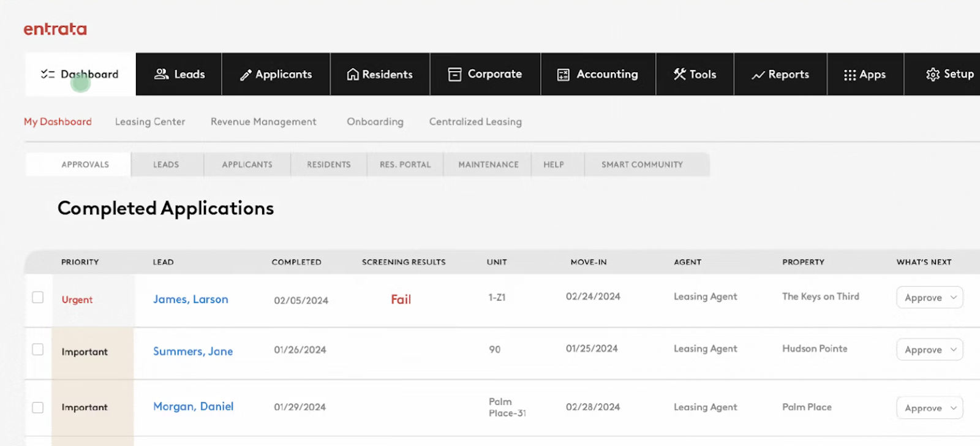Screen dimensions: 980x446
Task: Click the Apps grid icon
Action: [850, 75]
